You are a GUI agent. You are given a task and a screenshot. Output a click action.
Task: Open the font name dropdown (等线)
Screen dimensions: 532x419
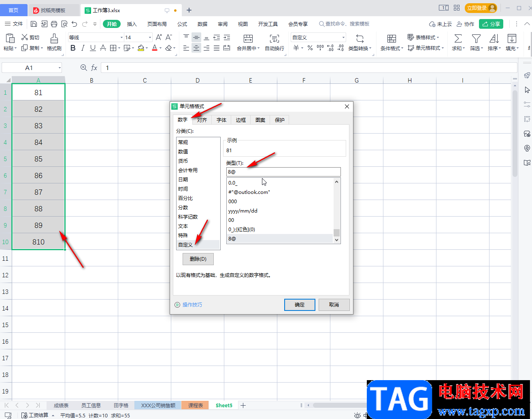pyautogui.click(x=121, y=37)
